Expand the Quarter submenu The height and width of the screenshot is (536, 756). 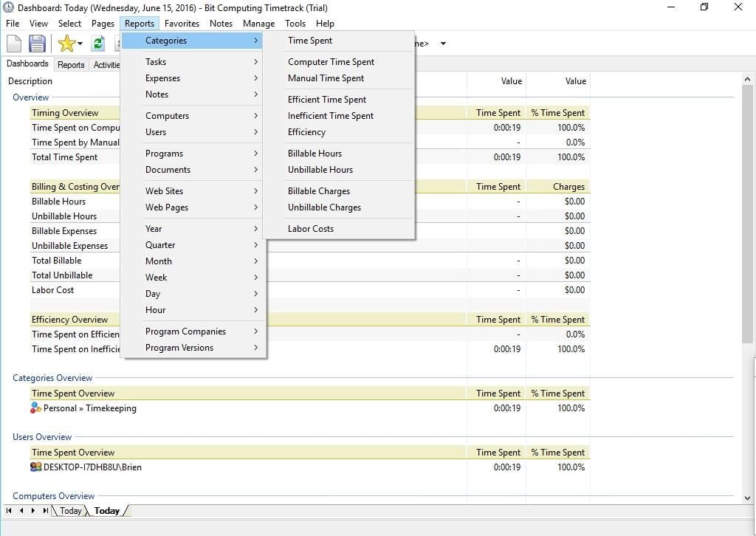pos(193,245)
